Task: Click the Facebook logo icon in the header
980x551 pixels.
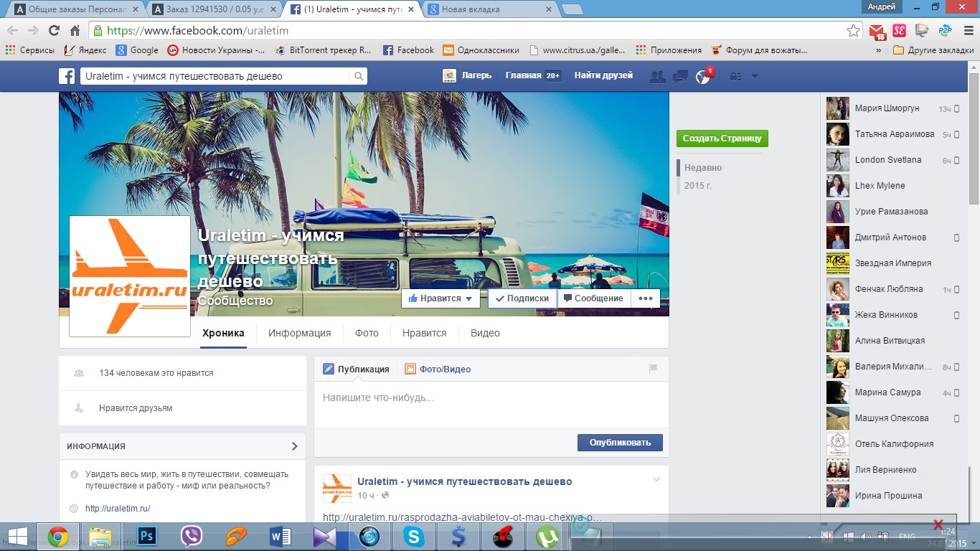Action: point(67,76)
